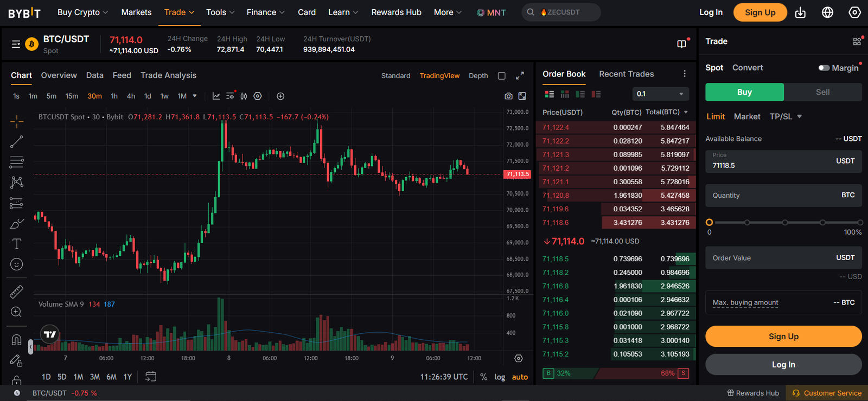Viewport: 868px width, 401px height.
Task: Toggle log scale on chart
Action: tap(500, 377)
